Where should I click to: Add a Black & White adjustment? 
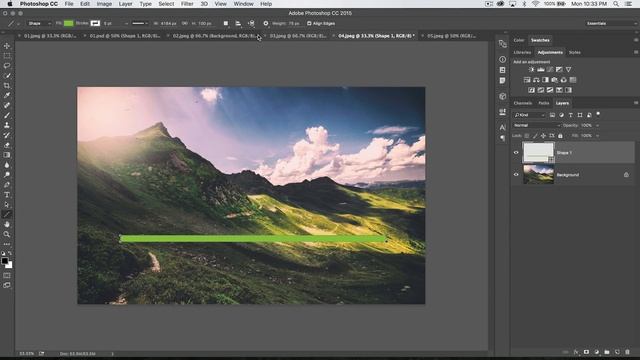pos(545,80)
